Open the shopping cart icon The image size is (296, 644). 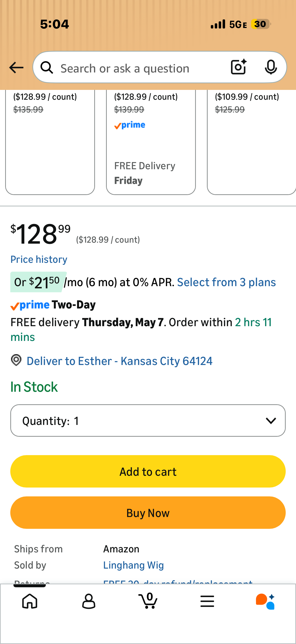click(148, 601)
